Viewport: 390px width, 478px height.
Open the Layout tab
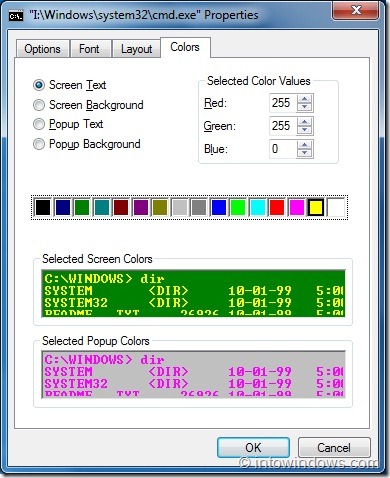click(136, 49)
